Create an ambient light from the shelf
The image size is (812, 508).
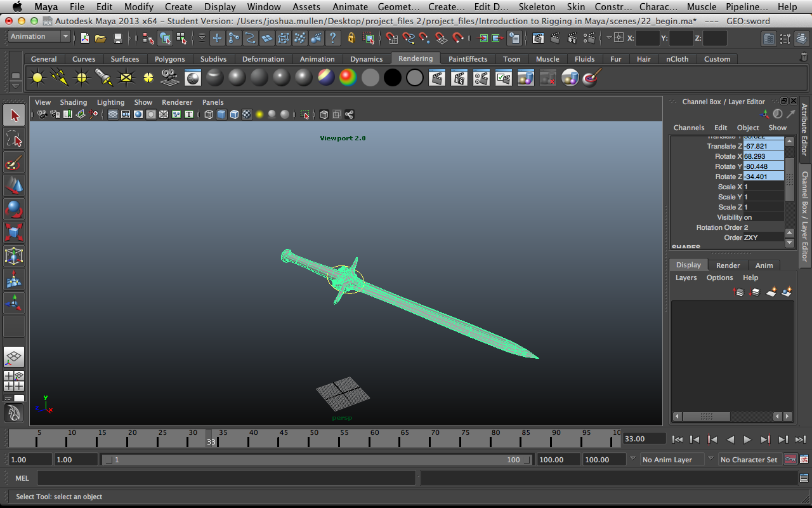point(37,78)
